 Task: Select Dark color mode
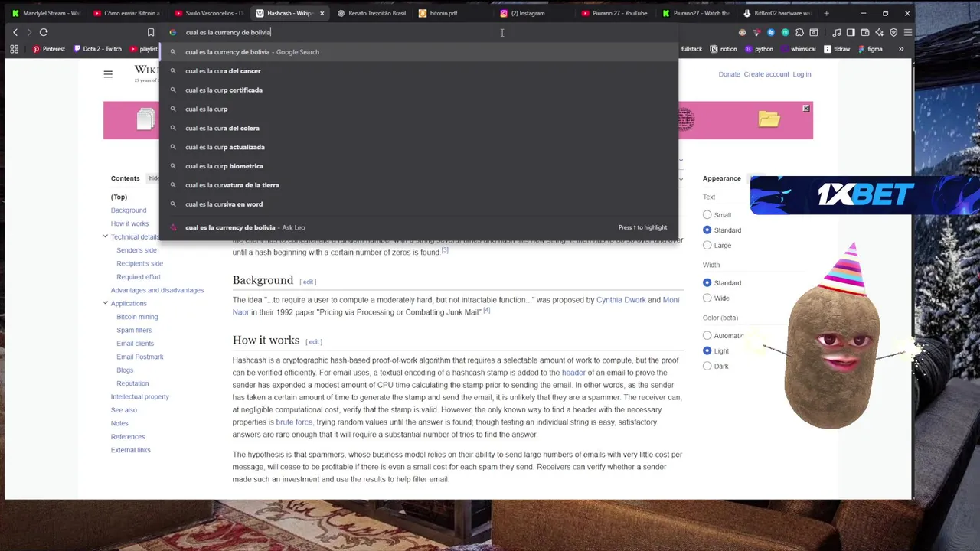point(707,367)
